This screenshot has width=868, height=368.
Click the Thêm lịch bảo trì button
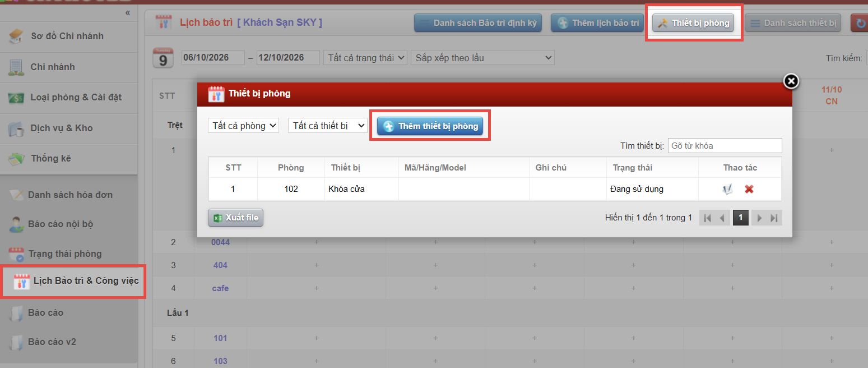pyautogui.click(x=598, y=23)
